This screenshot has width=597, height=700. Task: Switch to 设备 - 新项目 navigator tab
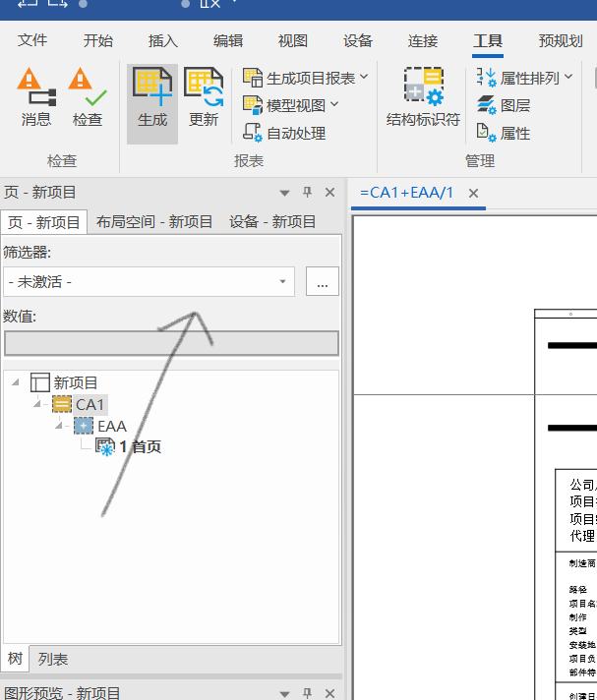[272, 222]
